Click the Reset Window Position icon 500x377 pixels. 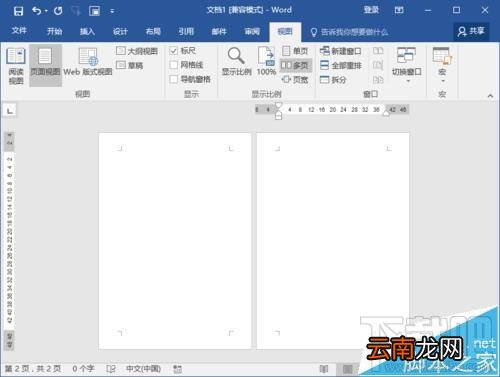tap(378, 79)
